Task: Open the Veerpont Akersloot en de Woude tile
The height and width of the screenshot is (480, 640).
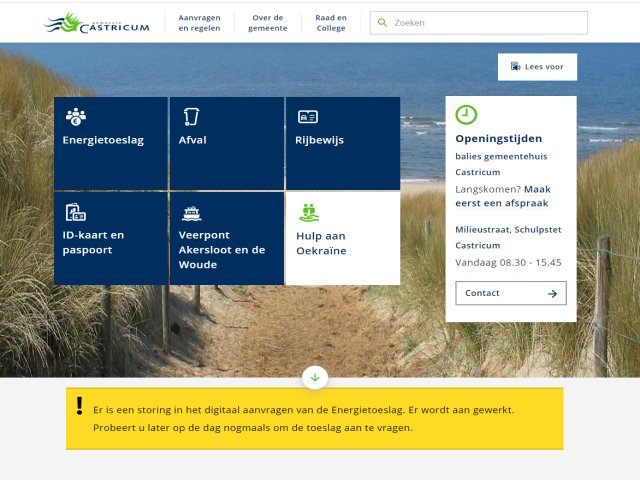Action: pos(227,238)
